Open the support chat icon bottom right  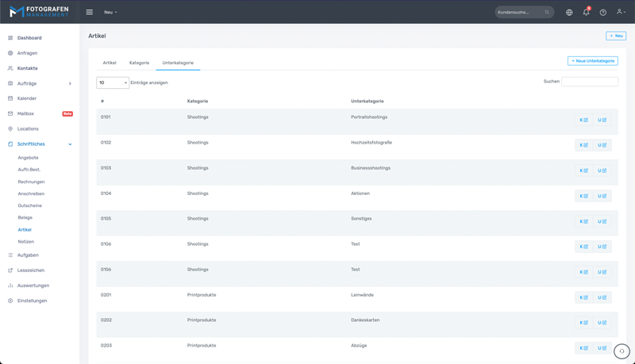click(622, 351)
